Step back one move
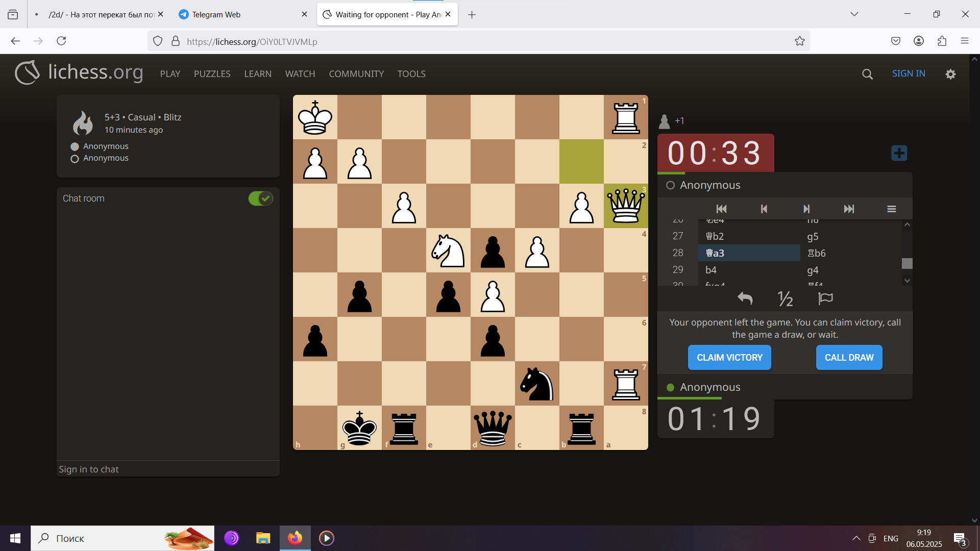 click(x=764, y=209)
